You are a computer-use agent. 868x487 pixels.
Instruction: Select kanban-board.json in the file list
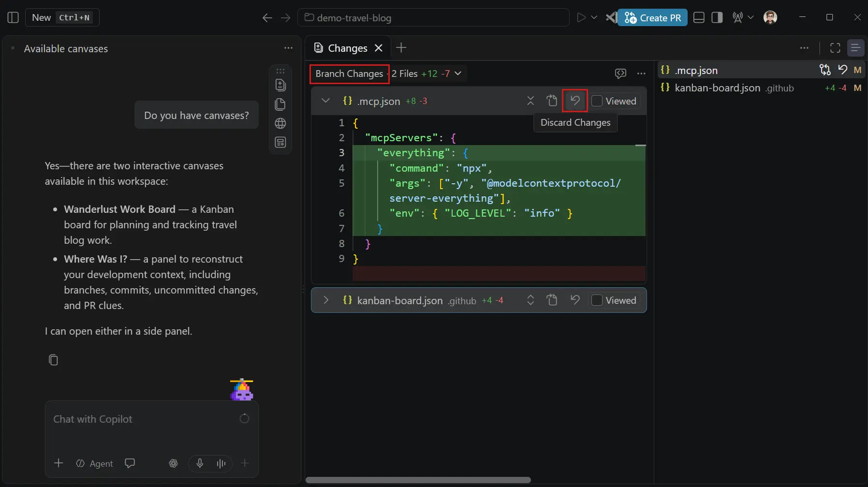[x=761, y=88]
